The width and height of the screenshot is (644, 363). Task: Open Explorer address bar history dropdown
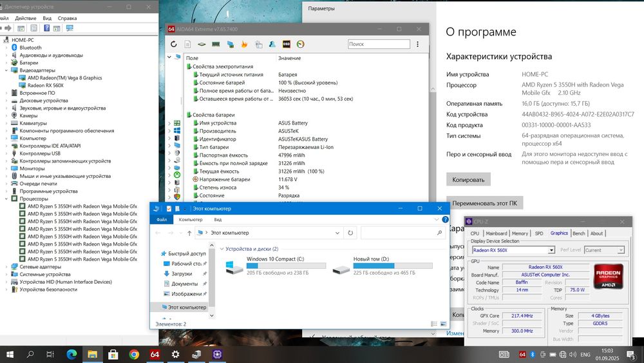337,233
